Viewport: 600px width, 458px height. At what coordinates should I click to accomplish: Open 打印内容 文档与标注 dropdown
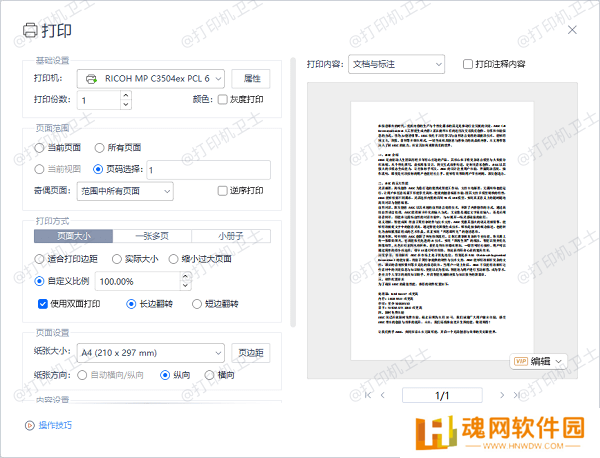(x=396, y=64)
